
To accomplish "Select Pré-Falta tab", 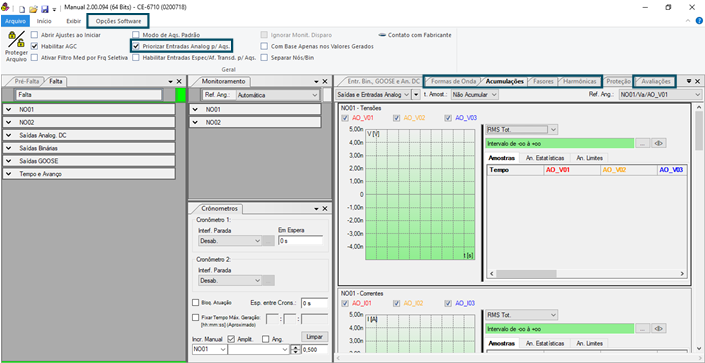I will [x=27, y=81].
